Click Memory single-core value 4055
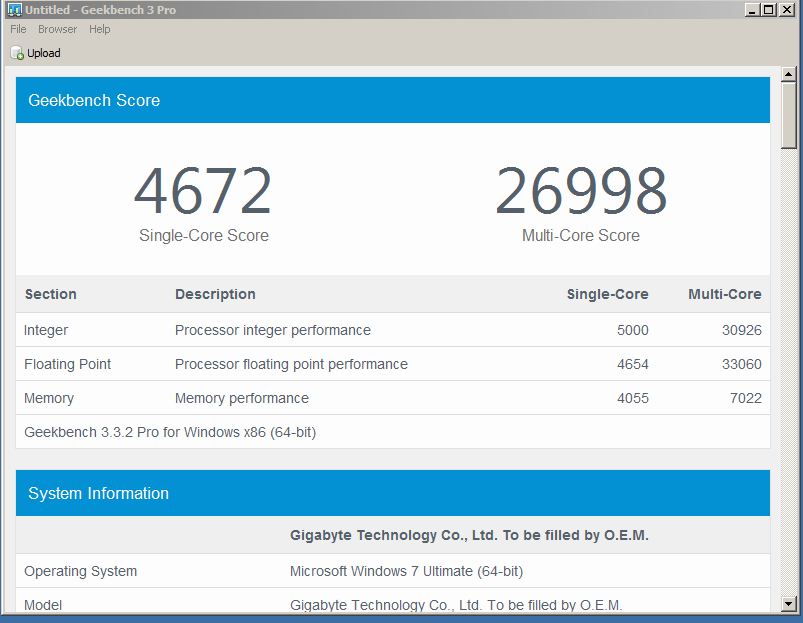Screen dimensions: 803x623 tap(632, 398)
